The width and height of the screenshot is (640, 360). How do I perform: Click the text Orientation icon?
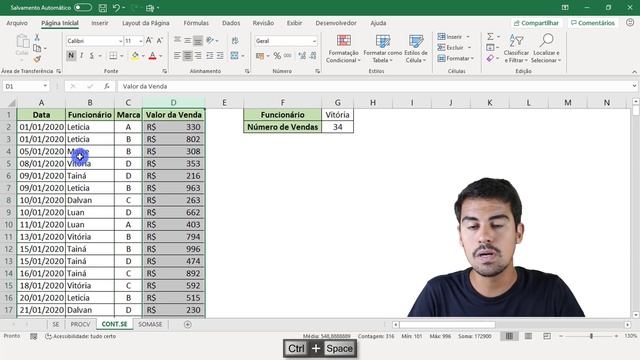[210, 40]
